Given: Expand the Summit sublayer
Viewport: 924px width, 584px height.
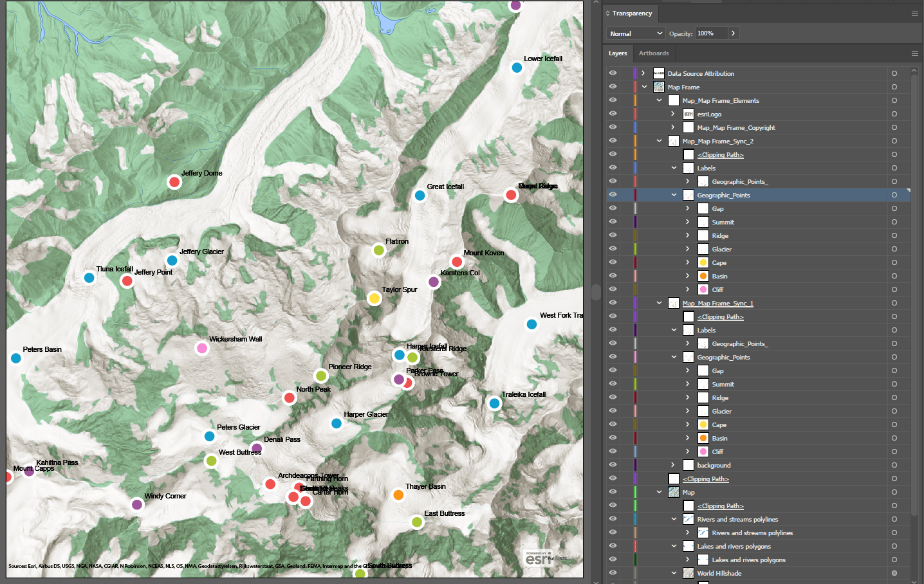Looking at the screenshot, I should point(688,222).
